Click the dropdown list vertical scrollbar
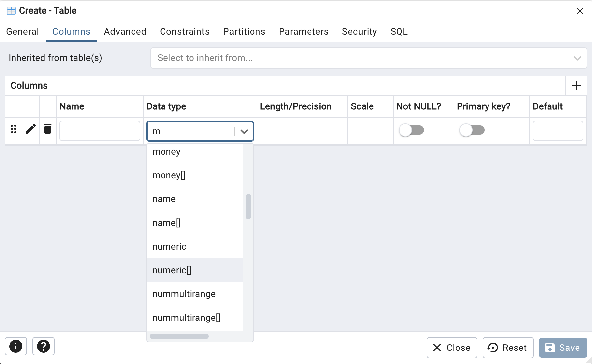The image size is (592, 364). [x=248, y=207]
